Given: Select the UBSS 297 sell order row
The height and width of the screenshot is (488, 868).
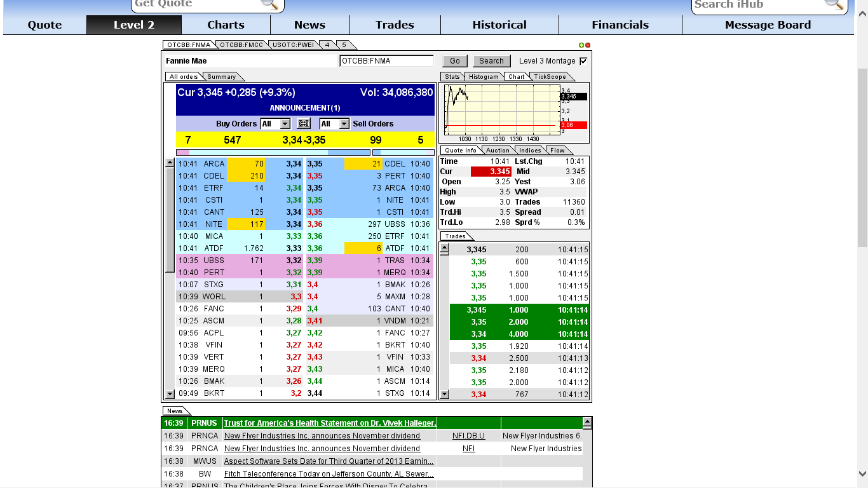Looking at the screenshot, I should click(370, 224).
